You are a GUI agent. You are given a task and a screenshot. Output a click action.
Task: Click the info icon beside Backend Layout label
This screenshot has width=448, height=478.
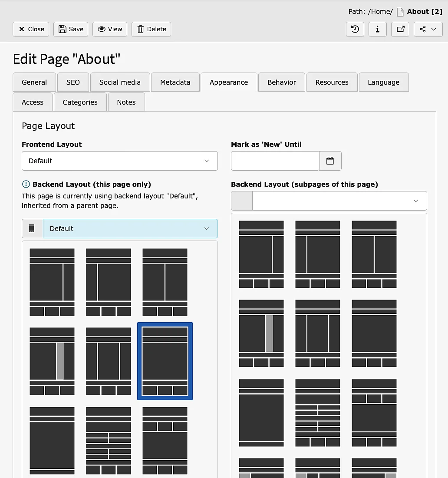26,184
